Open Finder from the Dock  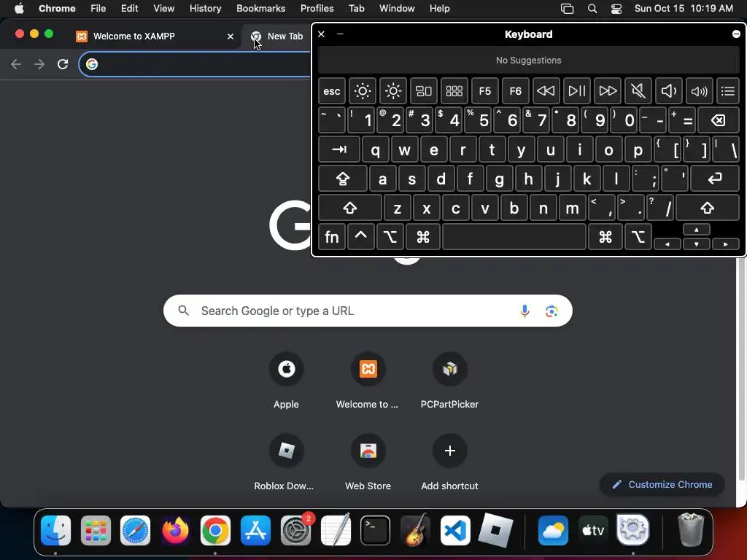55,530
